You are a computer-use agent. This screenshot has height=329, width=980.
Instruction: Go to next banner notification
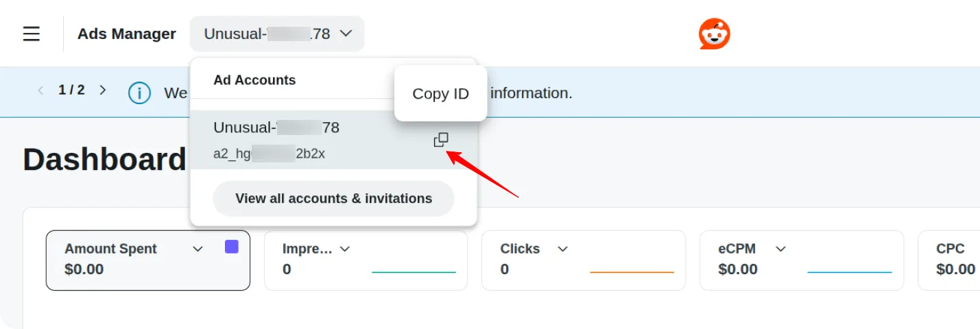point(103,90)
